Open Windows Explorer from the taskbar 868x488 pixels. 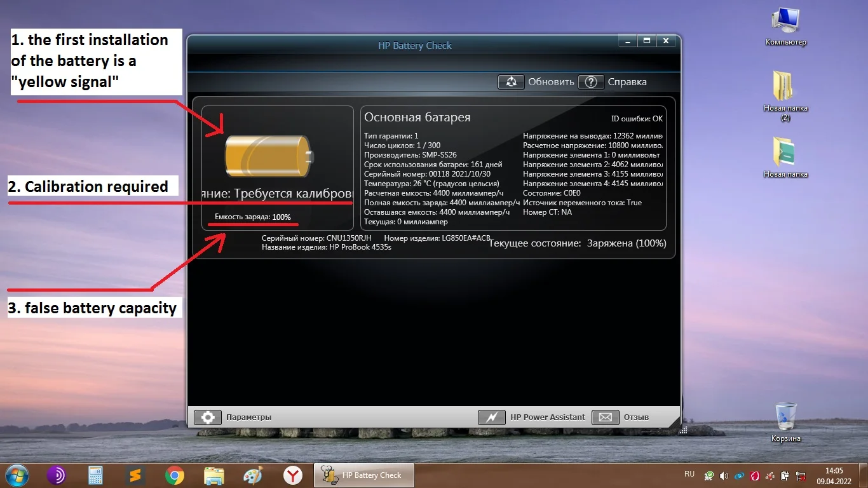coord(214,475)
